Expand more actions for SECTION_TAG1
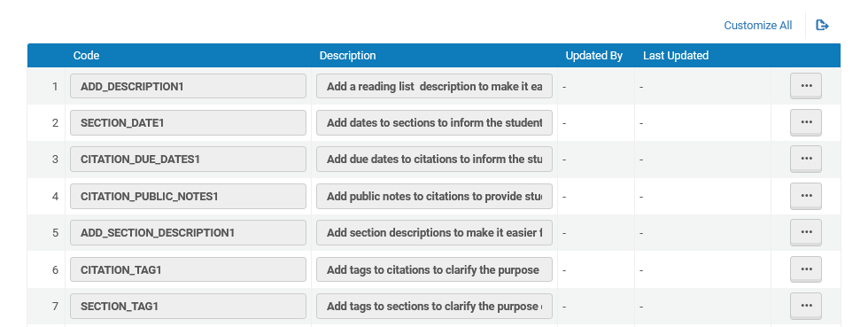The width and height of the screenshot is (868, 327). pos(805,306)
